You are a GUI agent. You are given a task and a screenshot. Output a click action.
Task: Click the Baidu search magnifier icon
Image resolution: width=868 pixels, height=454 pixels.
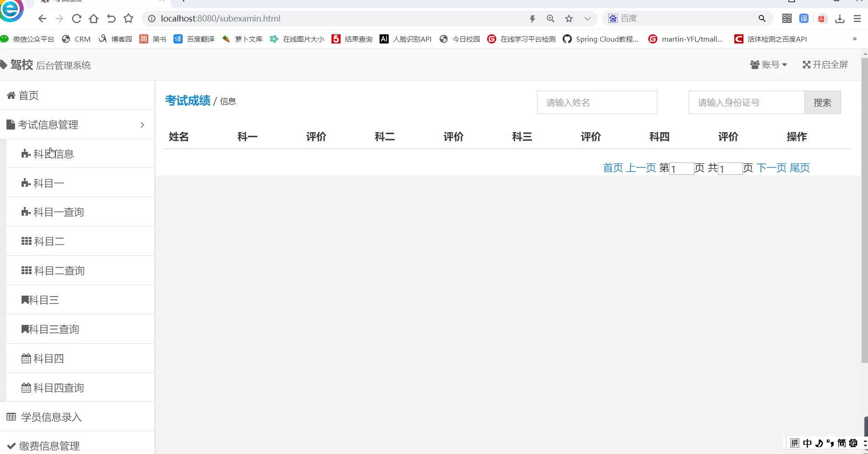(x=762, y=19)
